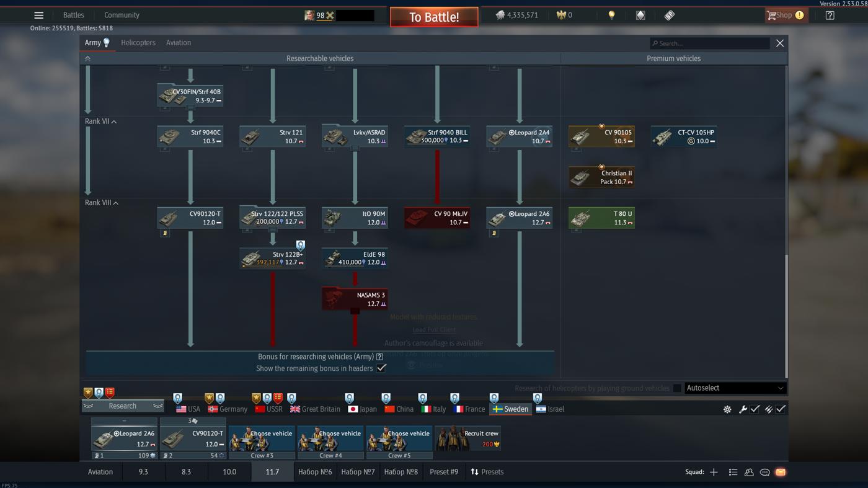868x488 pixels.
Task: Toggle helicopter research by ground vehicles checkbox
Action: pyautogui.click(x=677, y=388)
